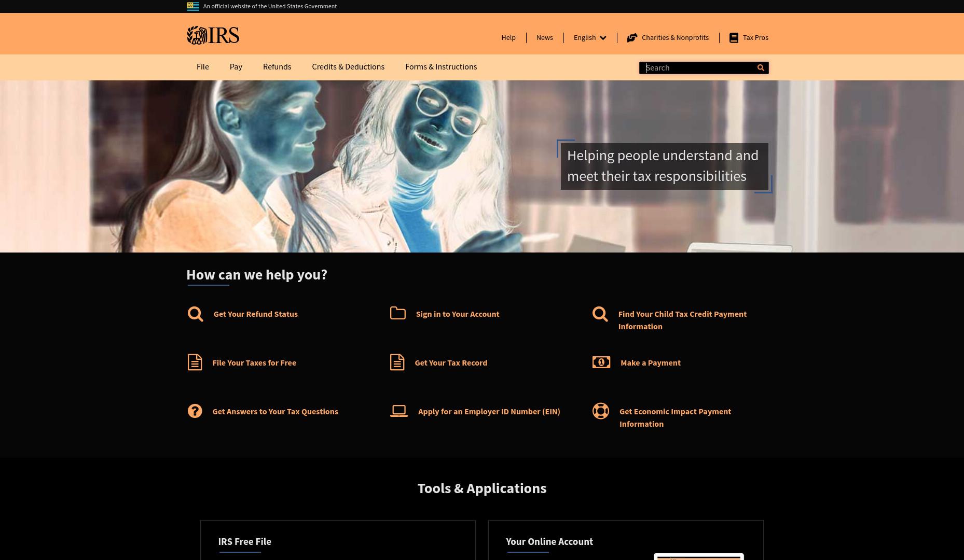Open Sign in to Your Account link
964x560 pixels.
coord(458,314)
